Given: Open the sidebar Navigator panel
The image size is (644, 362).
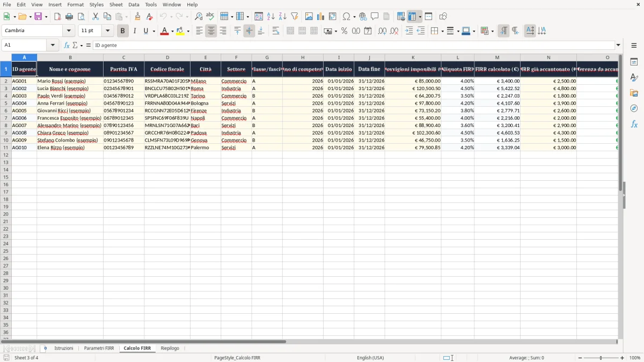Looking at the screenshot, I should point(634,108).
